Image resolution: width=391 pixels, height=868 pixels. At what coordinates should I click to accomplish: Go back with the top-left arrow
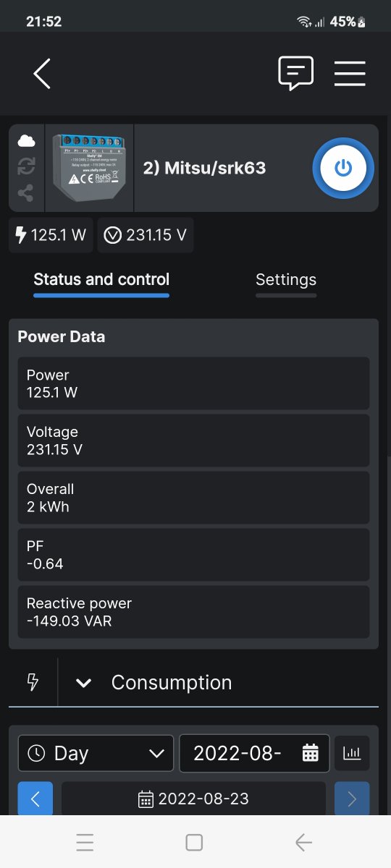(42, 74)
